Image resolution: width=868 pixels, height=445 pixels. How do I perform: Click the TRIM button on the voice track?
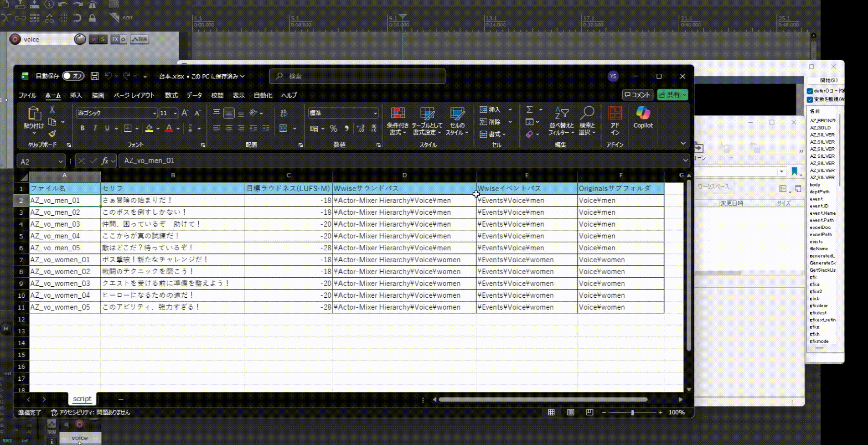[x=138, y=39]
